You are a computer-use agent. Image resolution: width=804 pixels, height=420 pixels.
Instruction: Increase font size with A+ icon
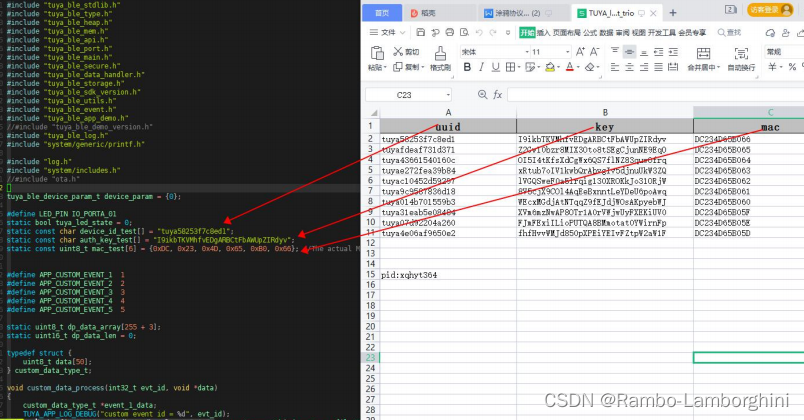pos(580,51)
